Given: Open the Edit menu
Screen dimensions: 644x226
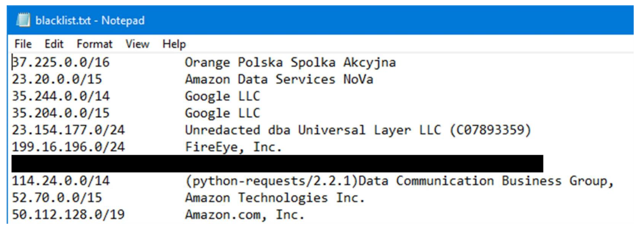Looking at the screenshot, I should click(54, 44).
